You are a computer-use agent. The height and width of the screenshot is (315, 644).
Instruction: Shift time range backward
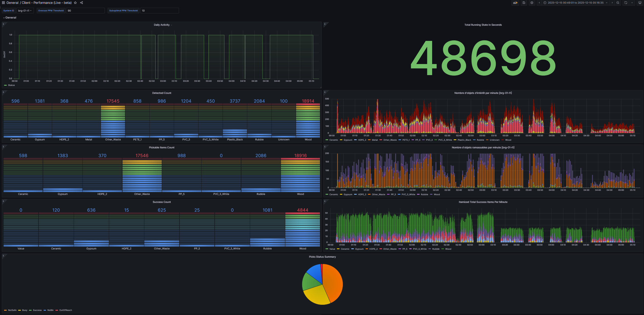point(539,3)
